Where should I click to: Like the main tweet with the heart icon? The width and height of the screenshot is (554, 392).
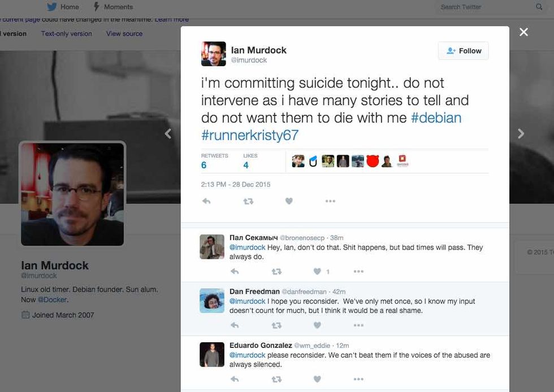[x=289, y=201]
